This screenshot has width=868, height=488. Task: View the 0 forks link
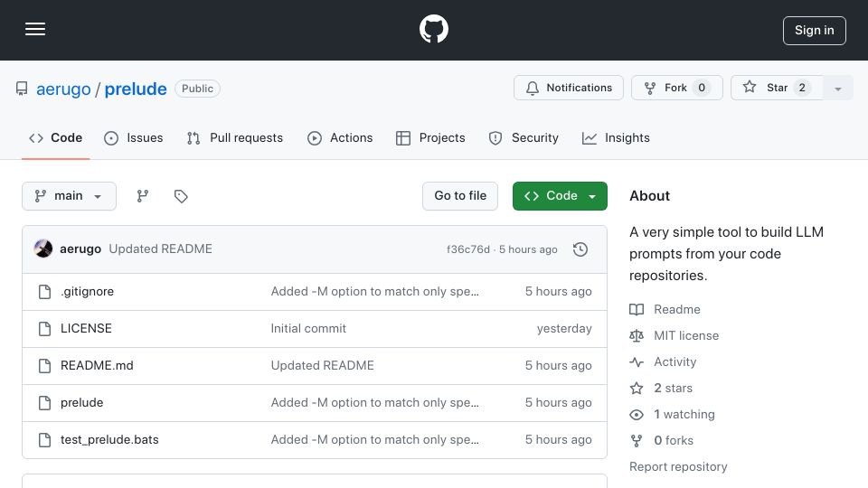[x=662, y=440]
